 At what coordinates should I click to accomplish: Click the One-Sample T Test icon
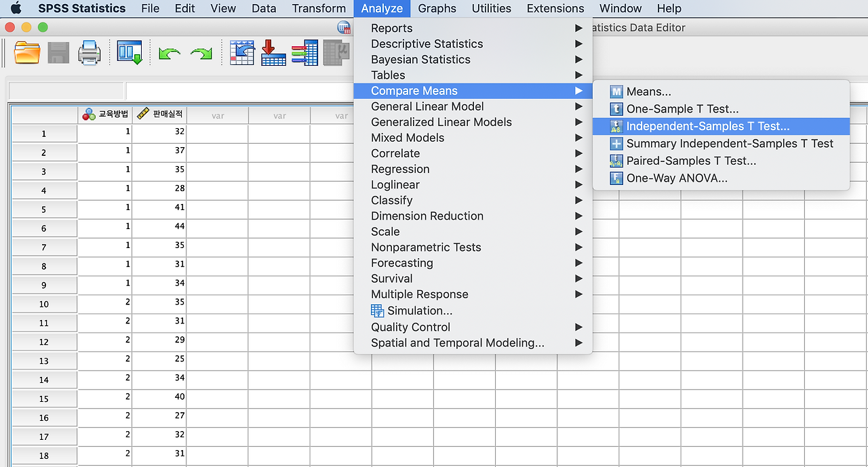coord(616,109)
